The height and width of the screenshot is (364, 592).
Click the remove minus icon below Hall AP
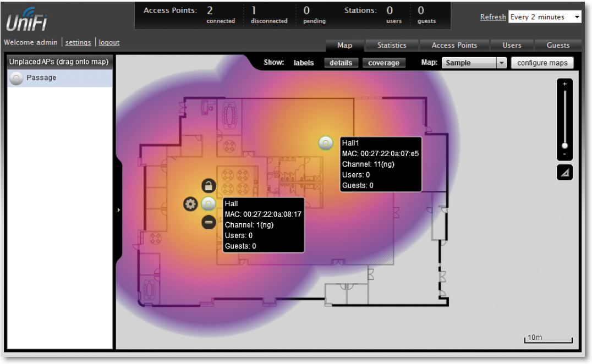pyautogui.click(x=209, y=222)
